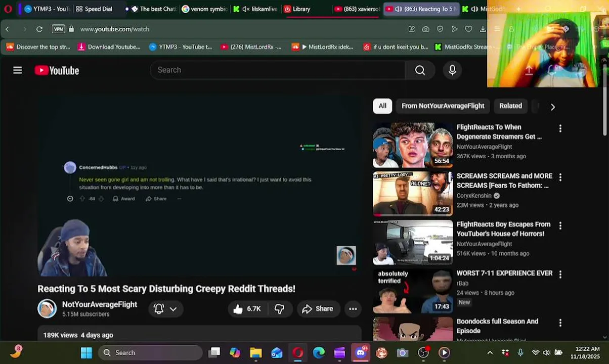Screen dimensions: 609x364
Task: Open WORST 7-11 EXPERIENCE thumbnail
Action: [413, 291]
